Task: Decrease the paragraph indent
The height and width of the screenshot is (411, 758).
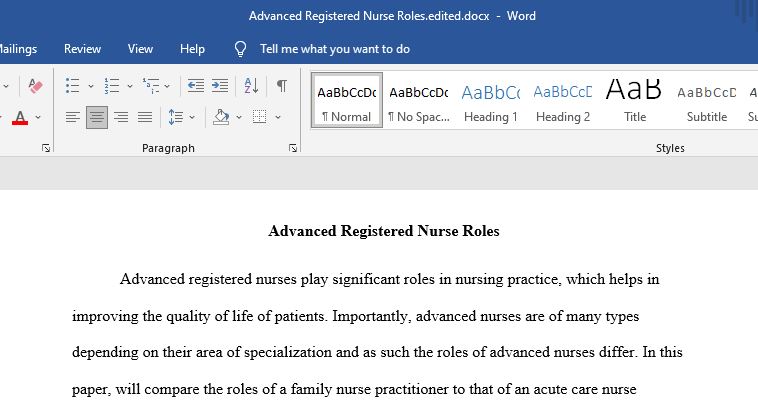Action: coord(195,86)
